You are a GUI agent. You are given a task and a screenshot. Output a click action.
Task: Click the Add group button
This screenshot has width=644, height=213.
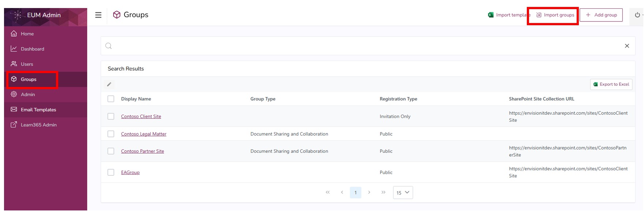(x=601, y=15)
